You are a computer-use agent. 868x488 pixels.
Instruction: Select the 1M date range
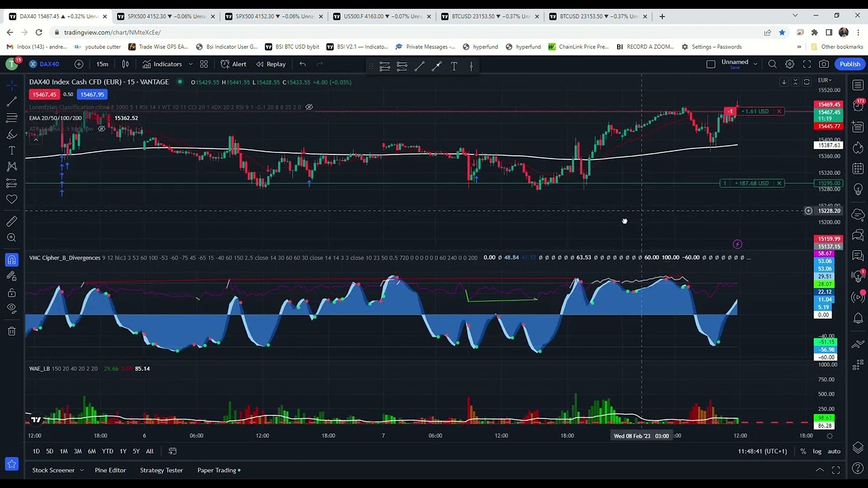pos(63,451)
